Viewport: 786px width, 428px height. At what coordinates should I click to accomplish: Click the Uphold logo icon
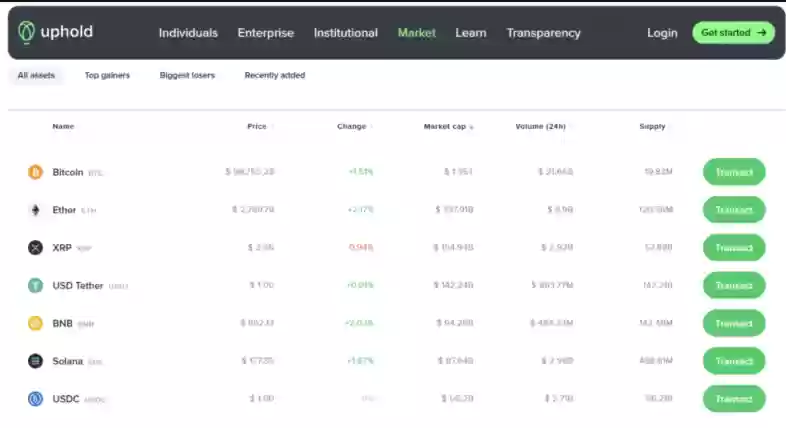pos(27,32)
